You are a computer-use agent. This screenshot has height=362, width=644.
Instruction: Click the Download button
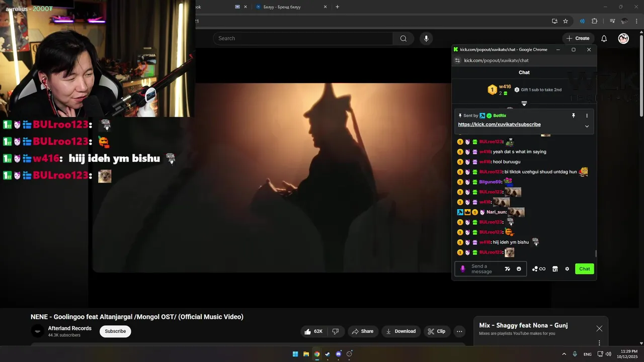(x=401, y=331)
